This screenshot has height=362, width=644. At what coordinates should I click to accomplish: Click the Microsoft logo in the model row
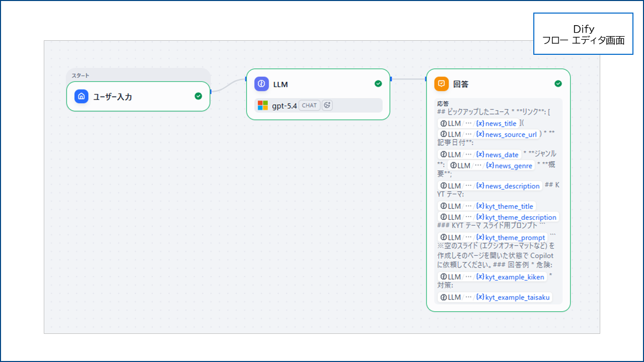click(x=263, y=105)
